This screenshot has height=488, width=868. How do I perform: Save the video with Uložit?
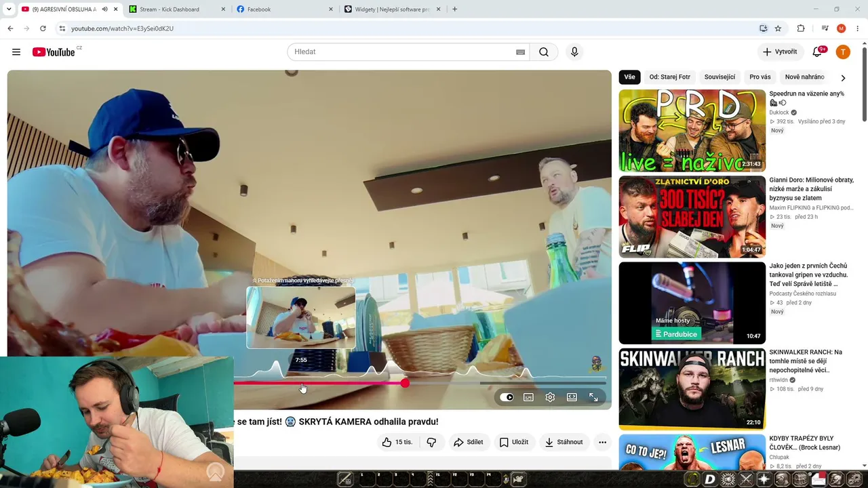pos(514,442)
